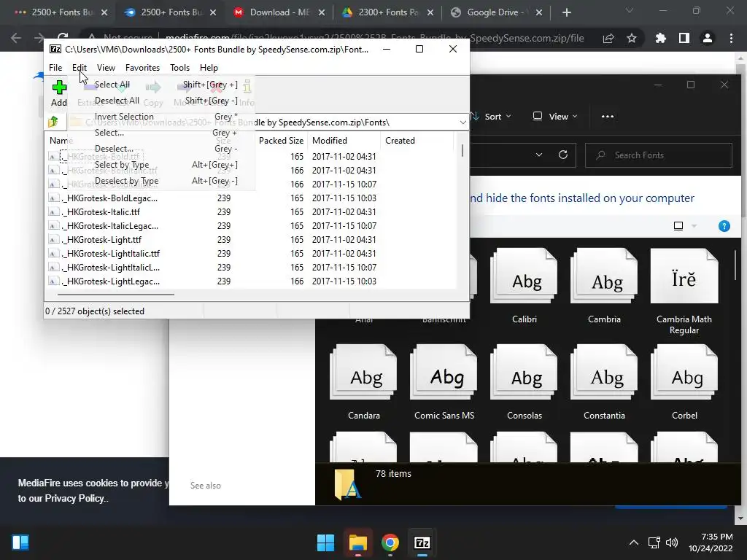Image resolution: width=747 pixels, height=560 pixels.
Task: Open the View menu in 7-Zip
Action: click(x=106, y=68)
